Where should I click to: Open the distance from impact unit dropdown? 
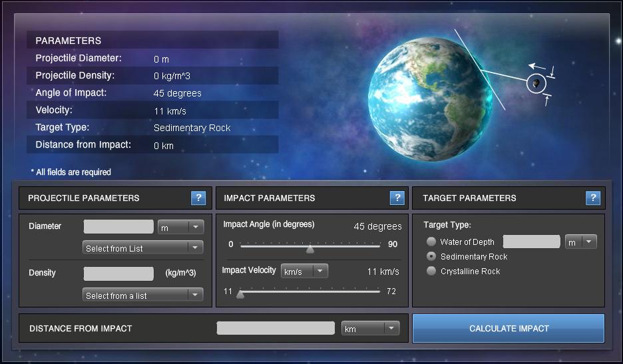click(x=370, y=328)
